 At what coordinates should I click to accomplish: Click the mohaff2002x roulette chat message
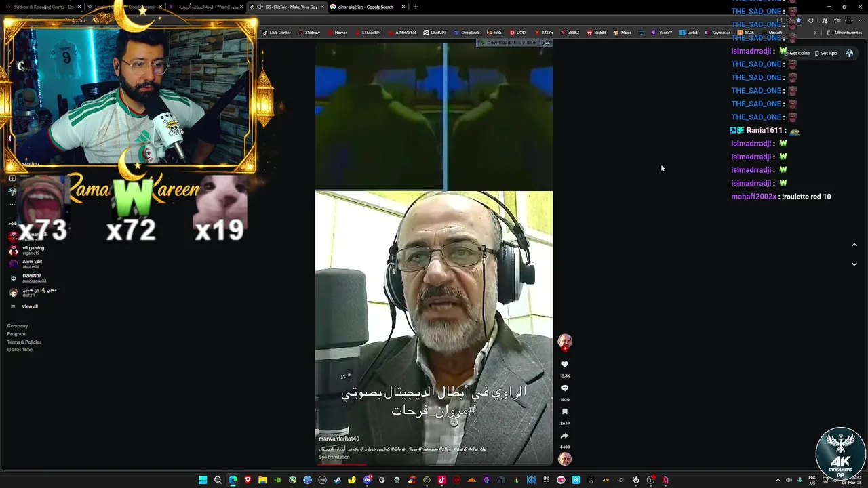coord(781,197)
